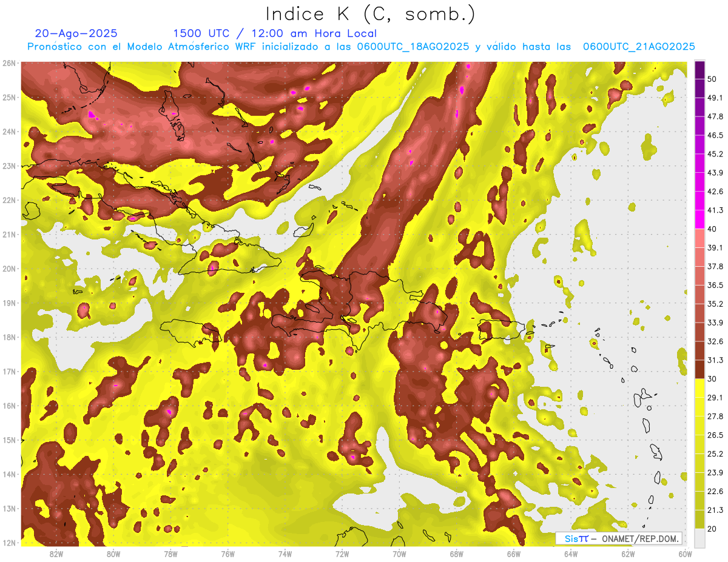The width and height of the screenshot is (728, 562).
Task: Click the "80W" longitude axis label
Action: [x=113, y=554]
